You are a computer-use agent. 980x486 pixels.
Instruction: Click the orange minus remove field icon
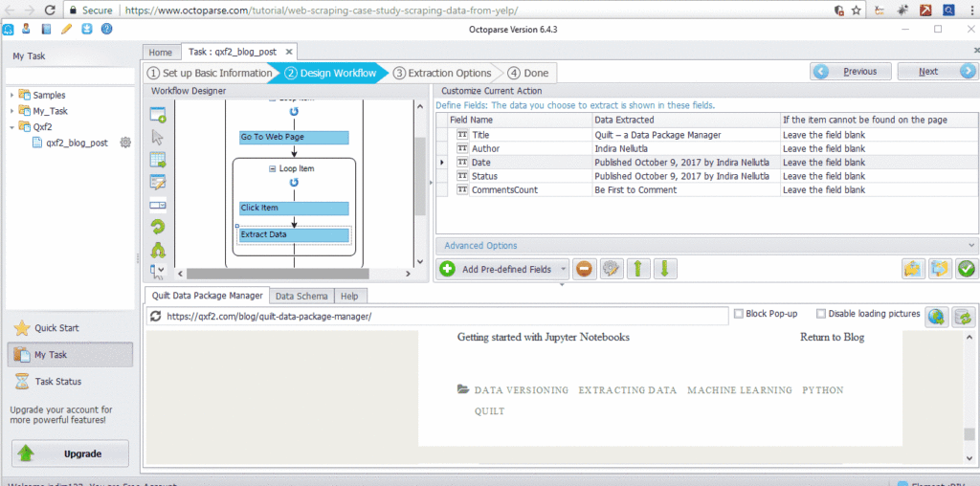click(x=584, y=270)
